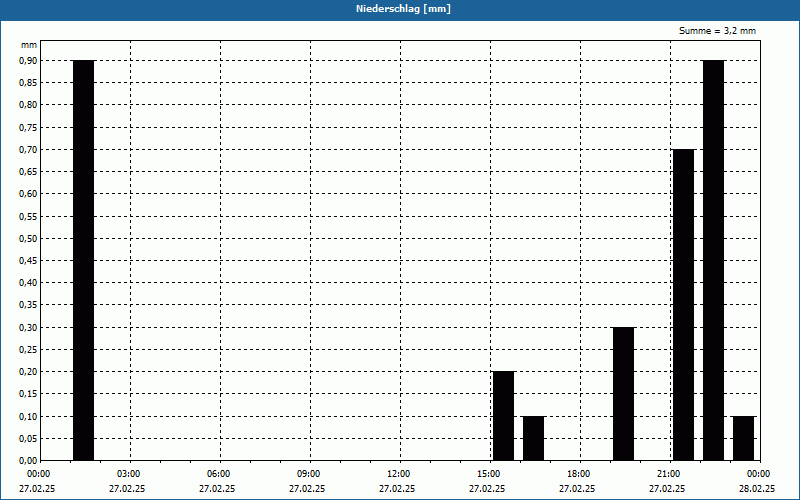Click the "27.02.25" date under 03:00
This screenshot has height=500, width=800.
(x=127, y=489)
